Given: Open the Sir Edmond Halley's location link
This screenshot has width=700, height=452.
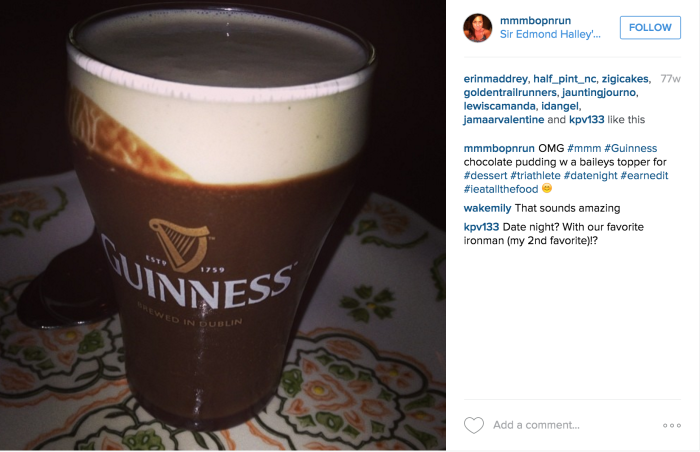Looking at the screenshot, I should [550, 34].
